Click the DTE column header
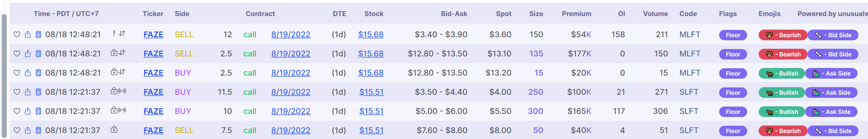 click(x=339, y=14)
